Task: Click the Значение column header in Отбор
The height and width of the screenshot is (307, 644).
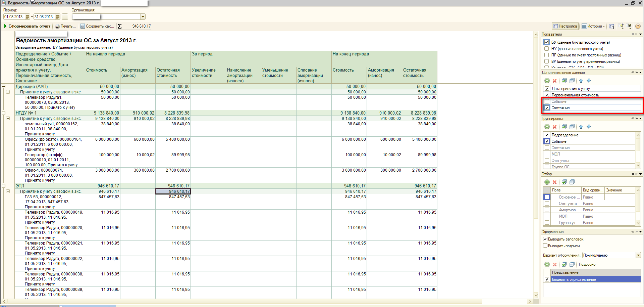Action: pos(620,190)
